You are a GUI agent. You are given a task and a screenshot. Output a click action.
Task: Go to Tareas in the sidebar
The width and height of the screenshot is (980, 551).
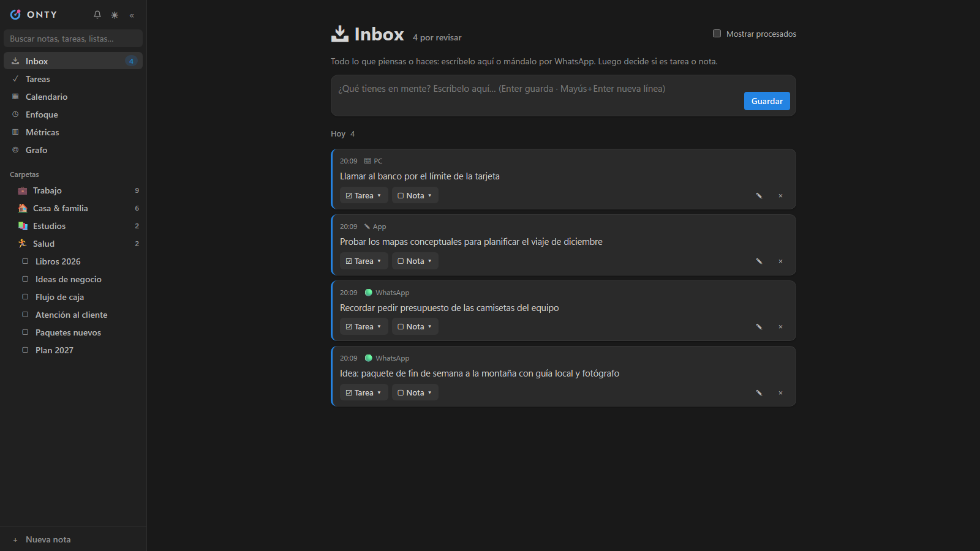[73, 79]
